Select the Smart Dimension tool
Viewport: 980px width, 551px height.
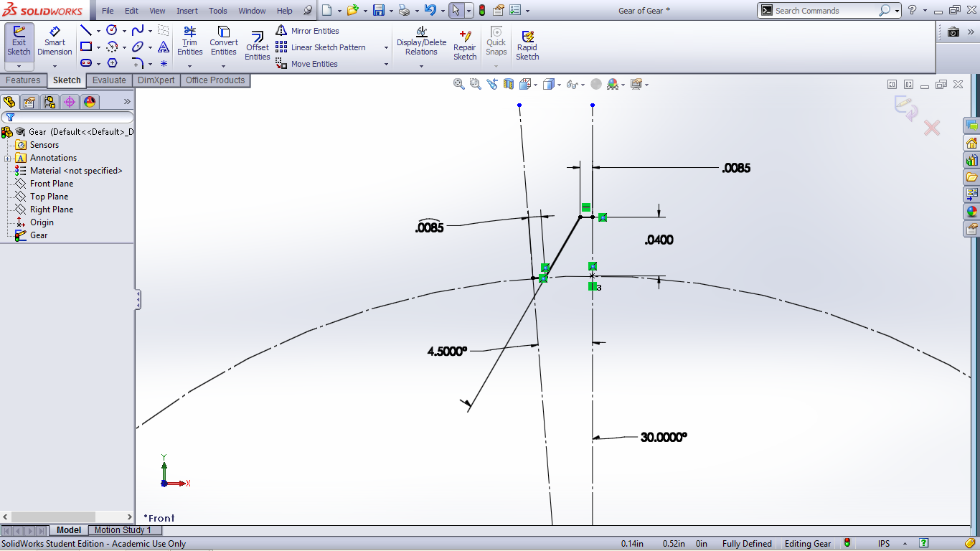click(x=55, y=42)
